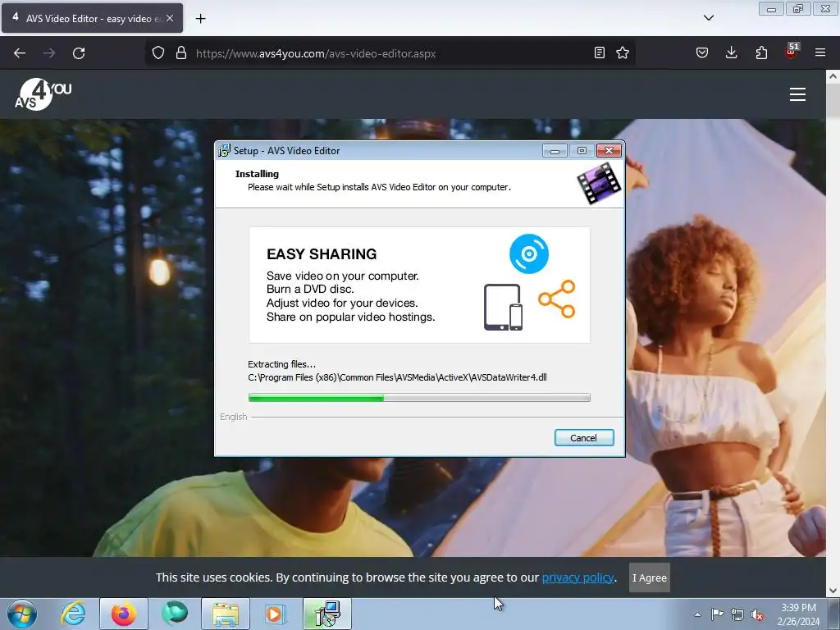Open the Pocket save icon
The image size is (840, 630).
702,52
